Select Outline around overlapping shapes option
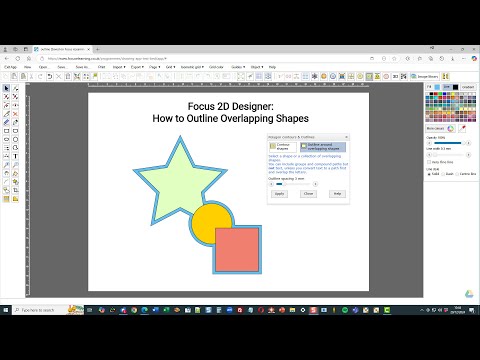480x360 pixels. click(x=323, y=147)
